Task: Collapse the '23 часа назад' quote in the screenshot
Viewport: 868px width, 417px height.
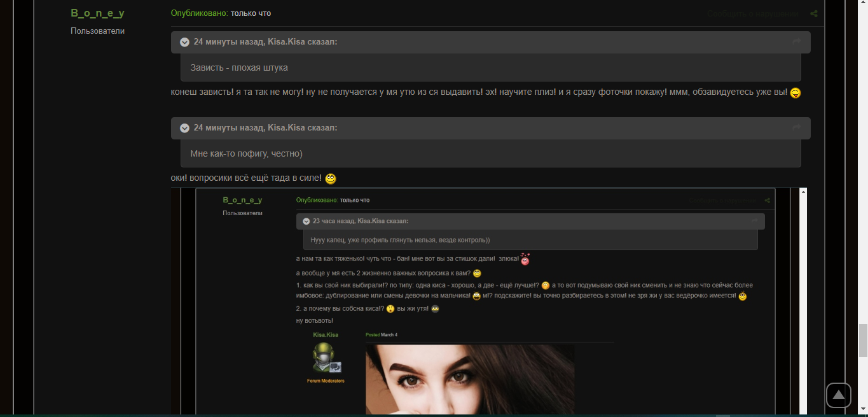Action: point(306,221)
